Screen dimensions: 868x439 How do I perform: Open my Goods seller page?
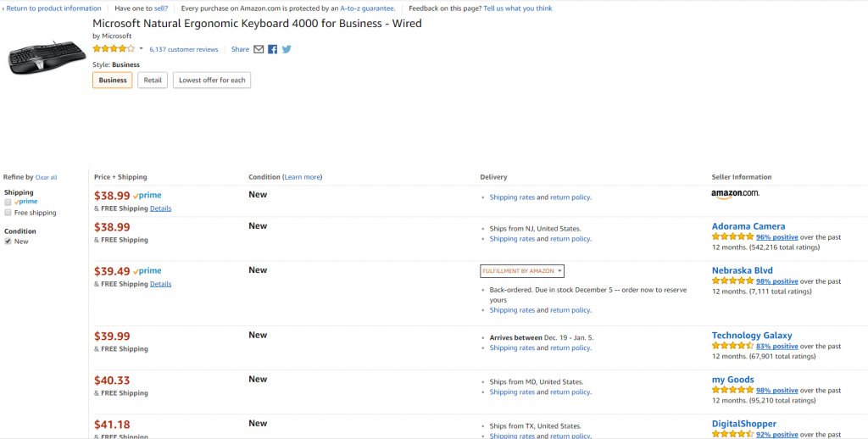tap(733, 379)
